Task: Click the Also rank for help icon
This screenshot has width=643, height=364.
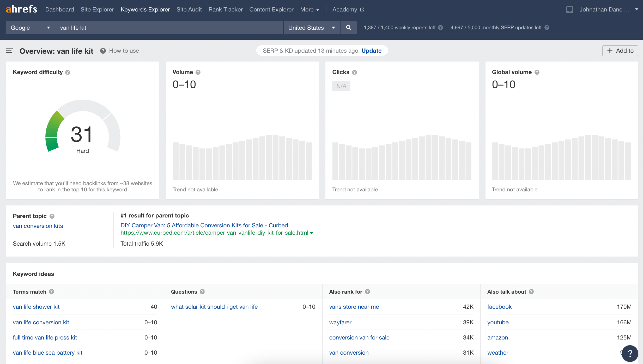Action: pos(367,292)
